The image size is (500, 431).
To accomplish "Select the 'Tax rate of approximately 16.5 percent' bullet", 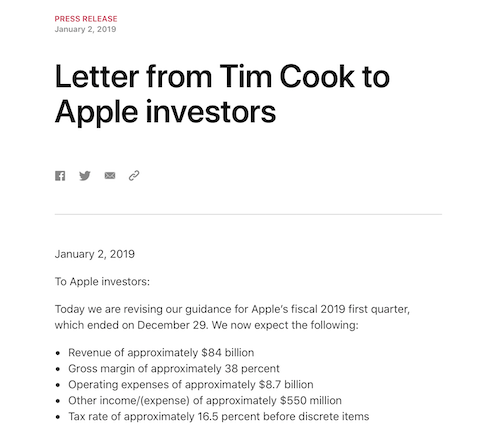I will [x=219, y=417].
